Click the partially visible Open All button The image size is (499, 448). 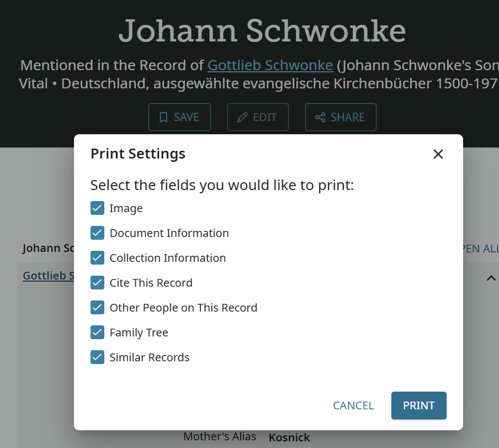click(x=480, y=249)
